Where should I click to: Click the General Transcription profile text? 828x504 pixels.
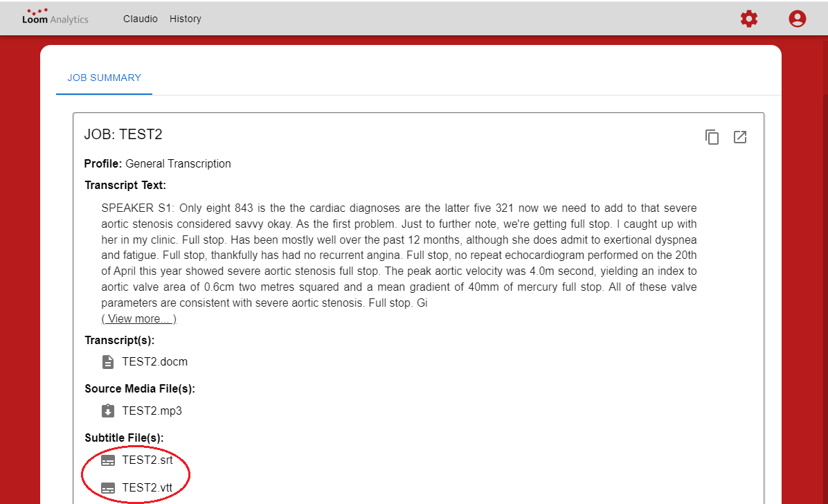178,164
